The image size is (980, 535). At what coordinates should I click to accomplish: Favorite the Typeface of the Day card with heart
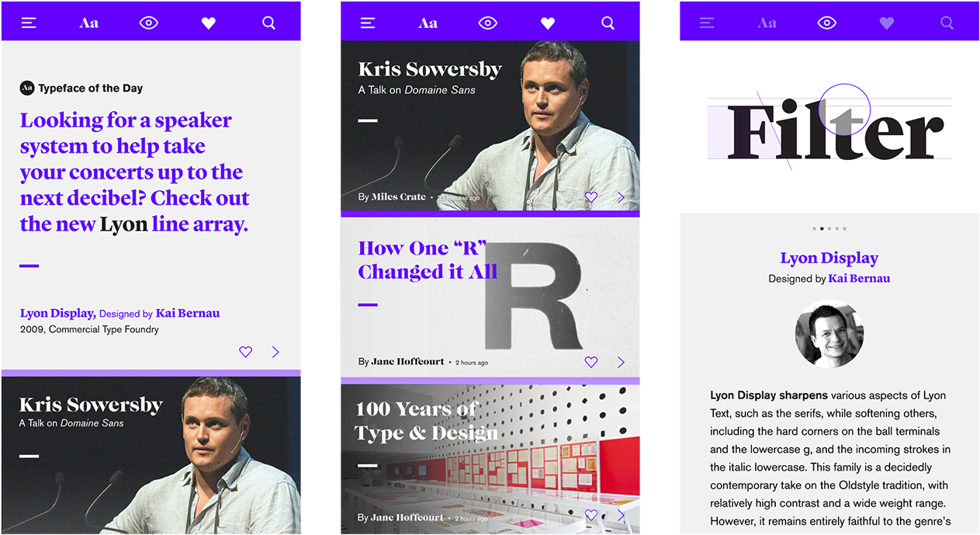click(246, 352)
